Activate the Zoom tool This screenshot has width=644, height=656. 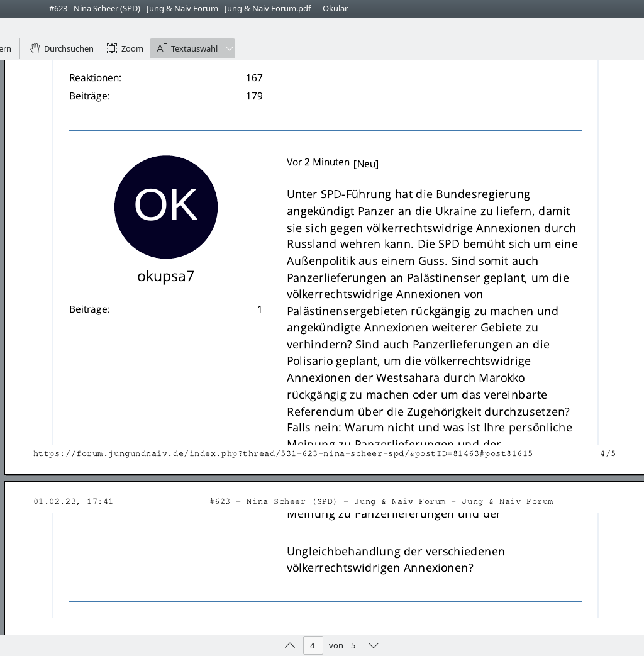pos(125,48)
